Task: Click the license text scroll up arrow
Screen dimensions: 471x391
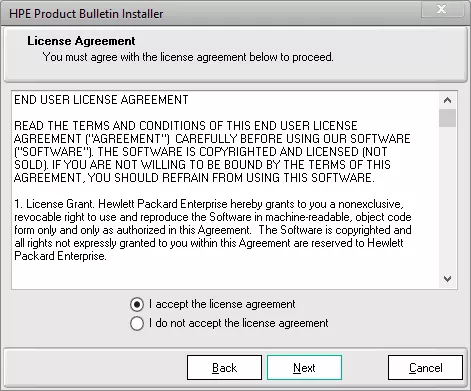Action: tap(447, 100)
